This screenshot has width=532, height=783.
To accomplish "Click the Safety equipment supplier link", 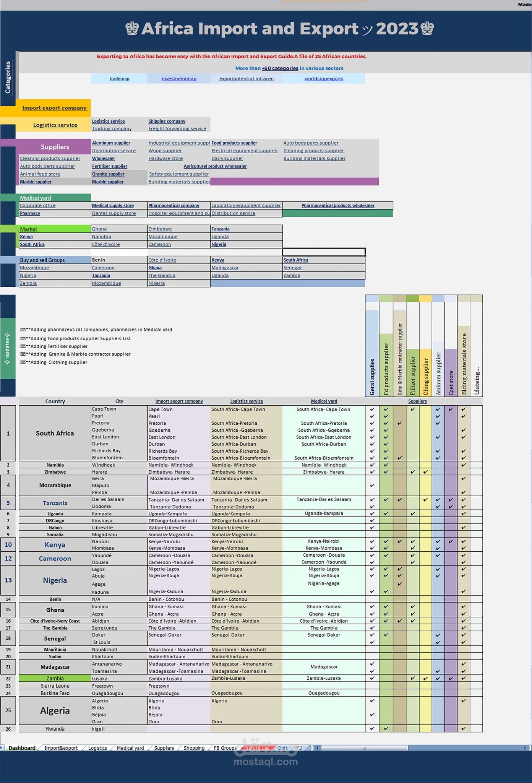I will 179,174.
